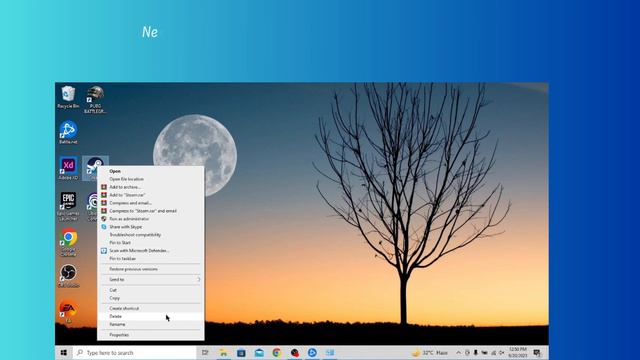Select the Adobe XD desktop shortcut
Image resolution: width=640 pixels, height=360 pixels.
(68, 168)
